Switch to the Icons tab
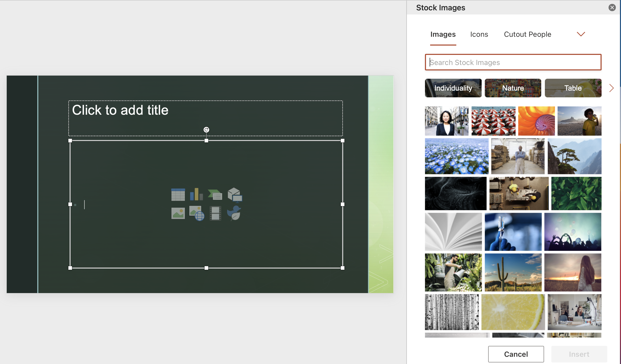Viewport: 621px width, 364px height. [479, 34]
